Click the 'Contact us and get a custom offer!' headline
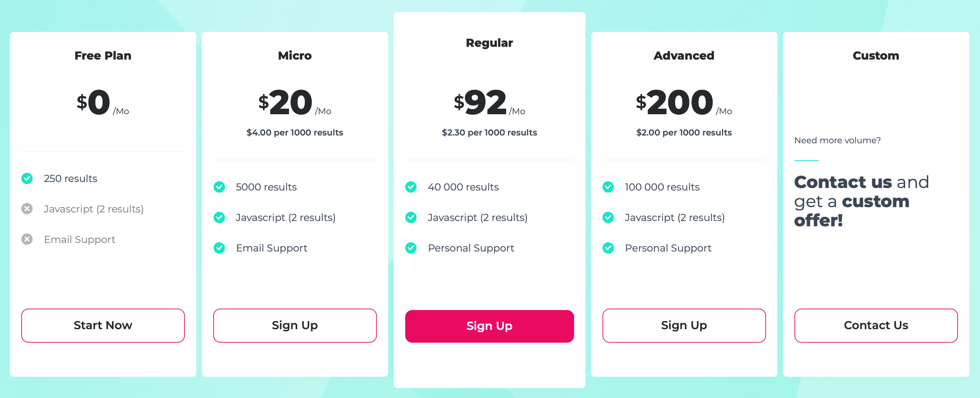The width and height of the screenshot is (980, 398). pos(861,201)
